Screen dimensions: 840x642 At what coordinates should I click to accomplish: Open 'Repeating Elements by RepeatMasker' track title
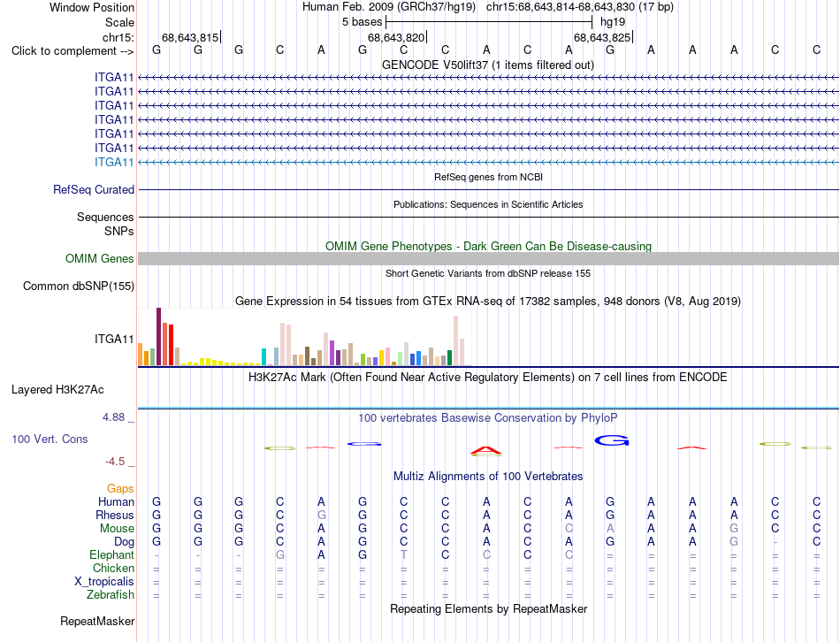tap(488, 609)
